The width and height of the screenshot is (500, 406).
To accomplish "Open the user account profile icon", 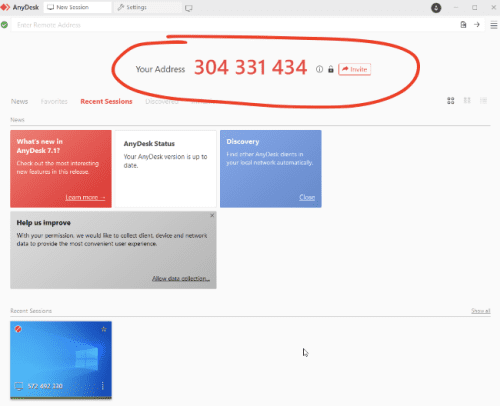I will click(x=436, y=8).
